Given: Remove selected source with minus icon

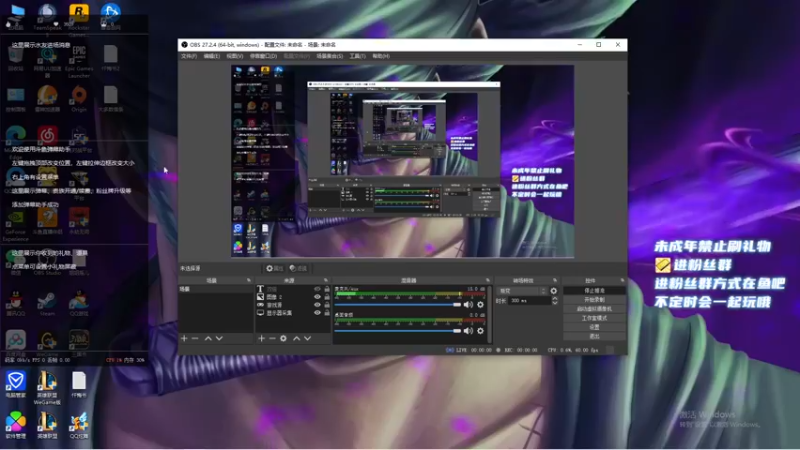Looking at the screenshot, I should pyautogui.click(x=272, y=338).
